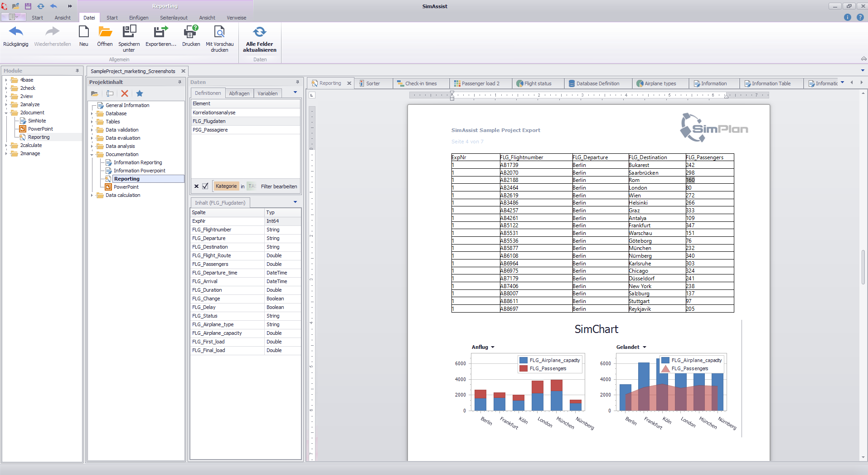The image size is (868, 475).
Task: Open the Definitionen tab strip dropdown arrow
Action: point(296,93)
